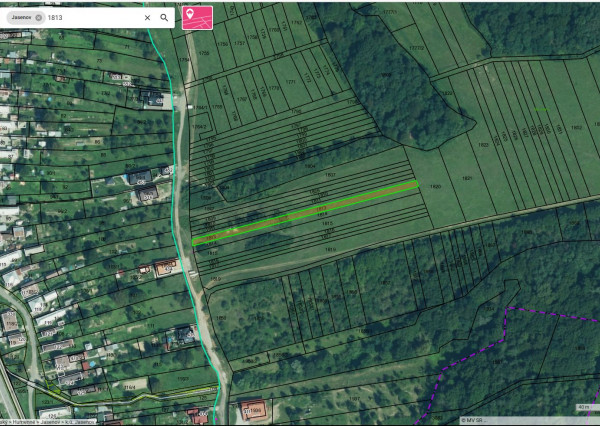Click the MV SR copyright attribution

point(470,420)
